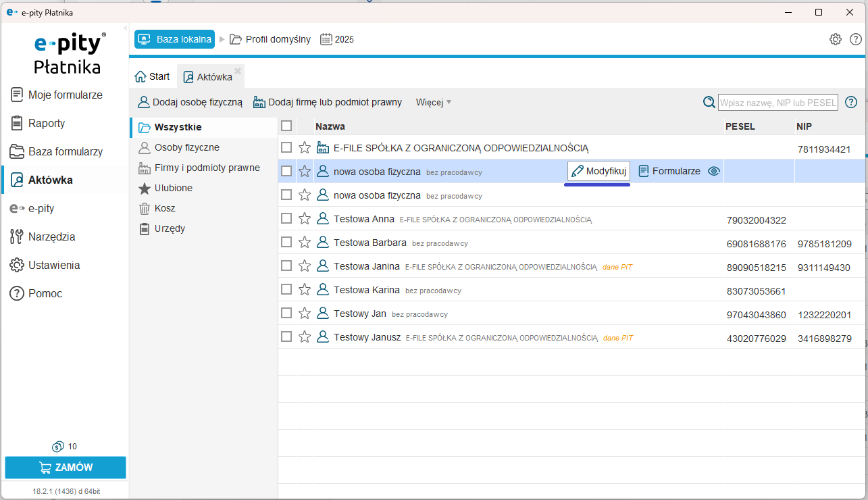Check the box for Testowa Barbara
Viewport: 868px width, 500px height.
(286, 243)
